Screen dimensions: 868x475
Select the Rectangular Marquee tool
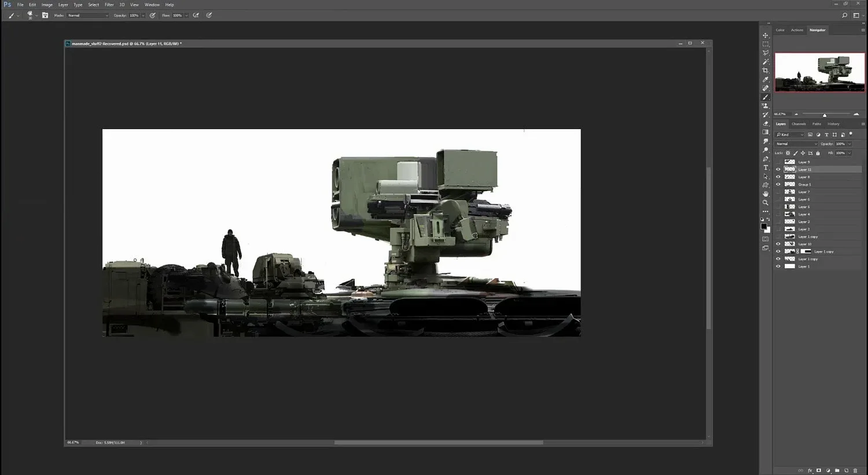pos(766,42)
